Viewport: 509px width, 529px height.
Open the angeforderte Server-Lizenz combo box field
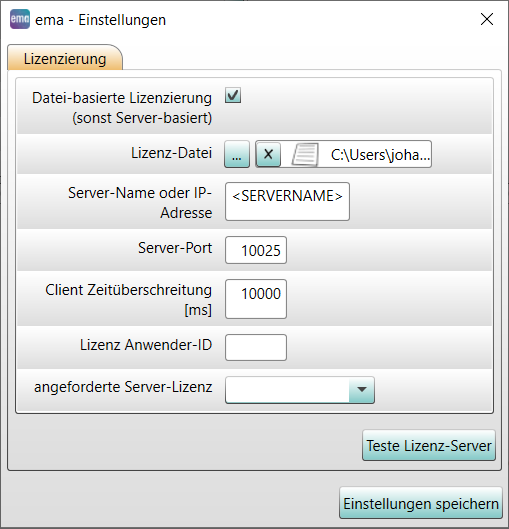[300, 390]
